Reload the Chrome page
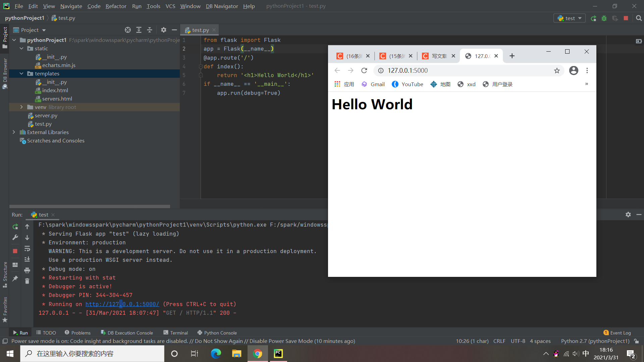The height and width of the screenshot is (362, 644). 364,71
